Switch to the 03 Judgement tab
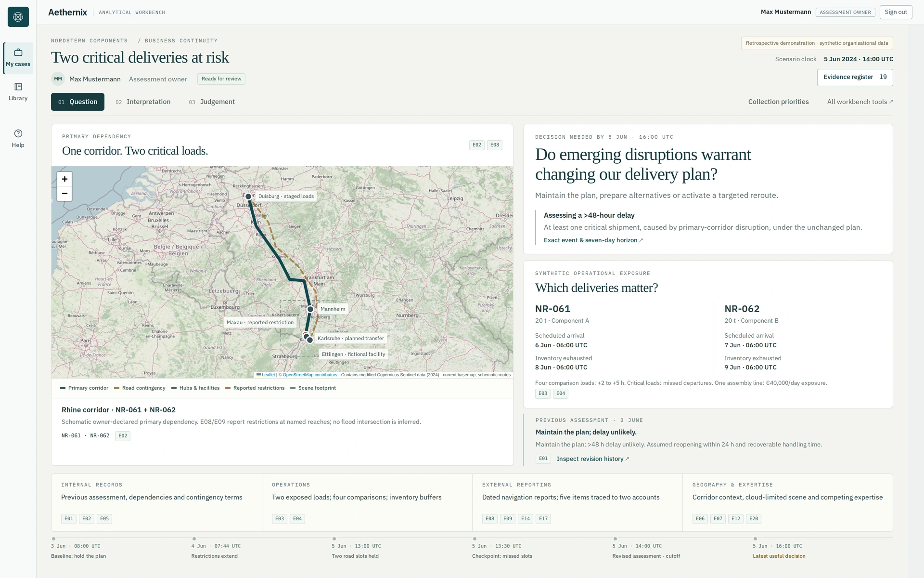The image size is (924, 578). 212,102
